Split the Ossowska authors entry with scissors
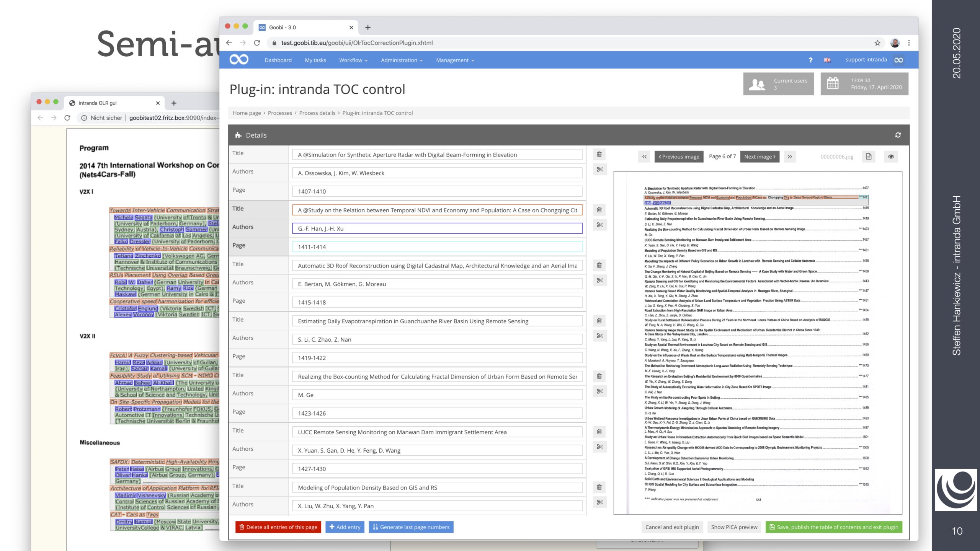The image size is (980, 551). click(599, 169)
